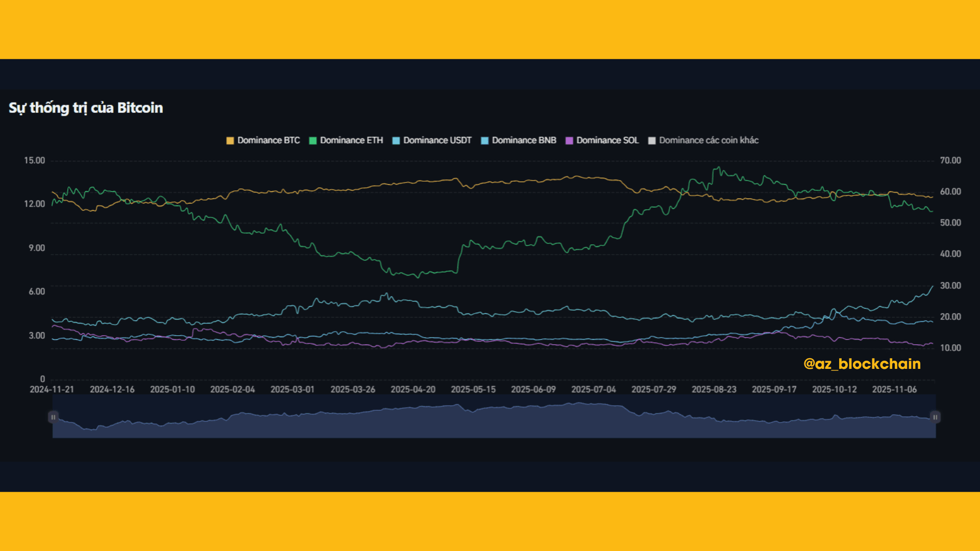The image size is (980, 551).
Task: Click the 70.00 right axis label
Action: [950, 161]
